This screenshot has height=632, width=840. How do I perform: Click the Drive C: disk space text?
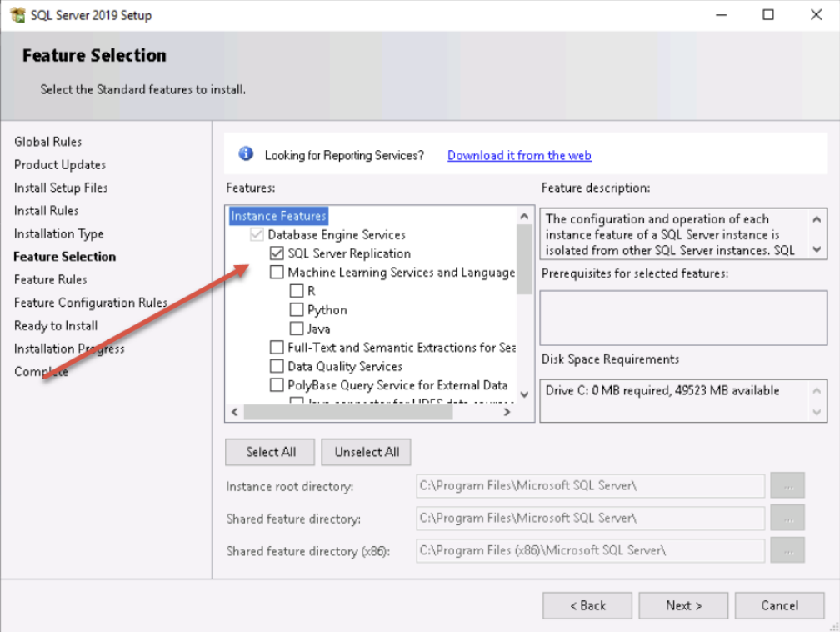[x=662, y=390]
